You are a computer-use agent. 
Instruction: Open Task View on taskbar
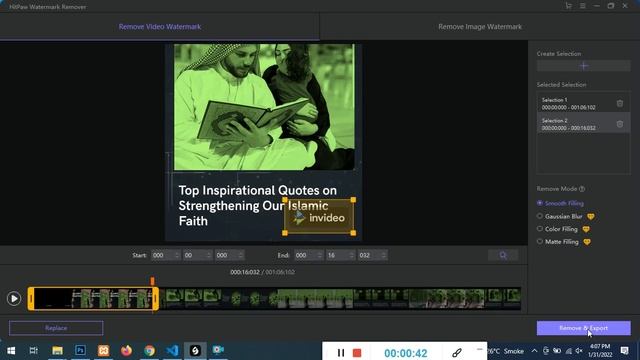(34, 351)
